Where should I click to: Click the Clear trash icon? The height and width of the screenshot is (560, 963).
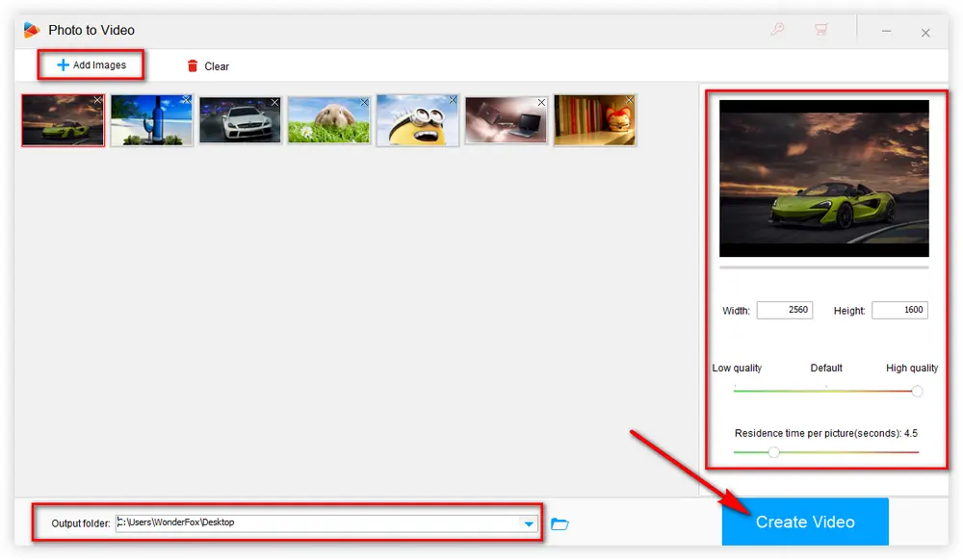(x=193, y=66)
